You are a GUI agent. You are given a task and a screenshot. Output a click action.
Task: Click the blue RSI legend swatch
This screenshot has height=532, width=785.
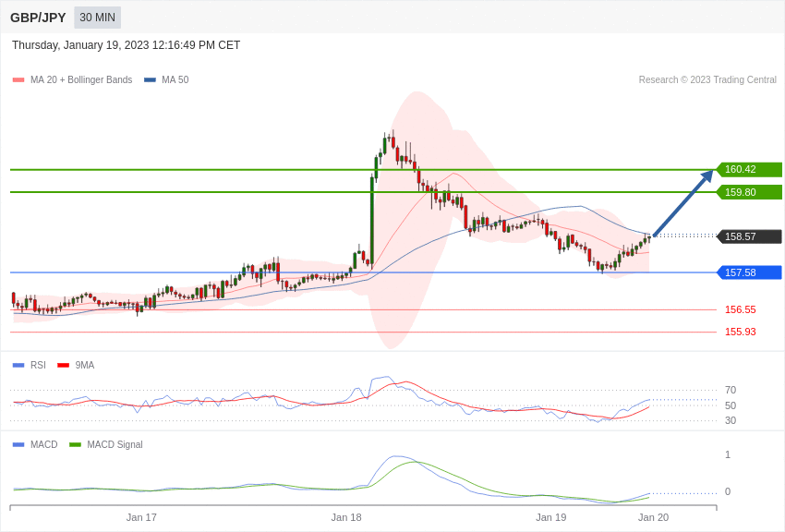18,366
